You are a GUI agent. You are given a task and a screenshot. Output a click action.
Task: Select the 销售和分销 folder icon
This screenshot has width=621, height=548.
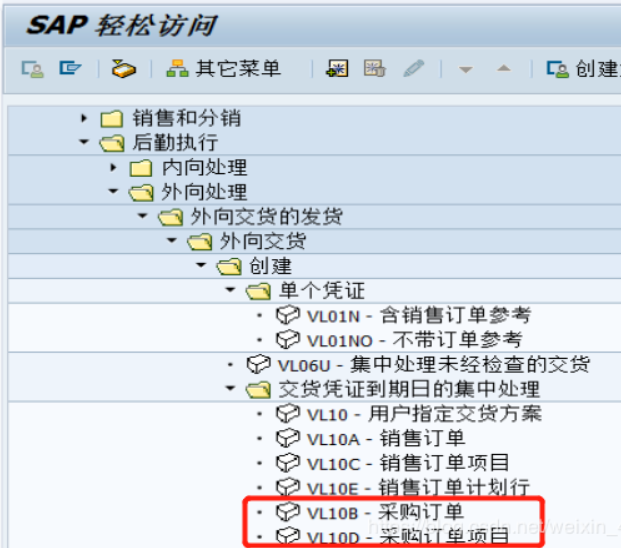click(x=112, y=119)
